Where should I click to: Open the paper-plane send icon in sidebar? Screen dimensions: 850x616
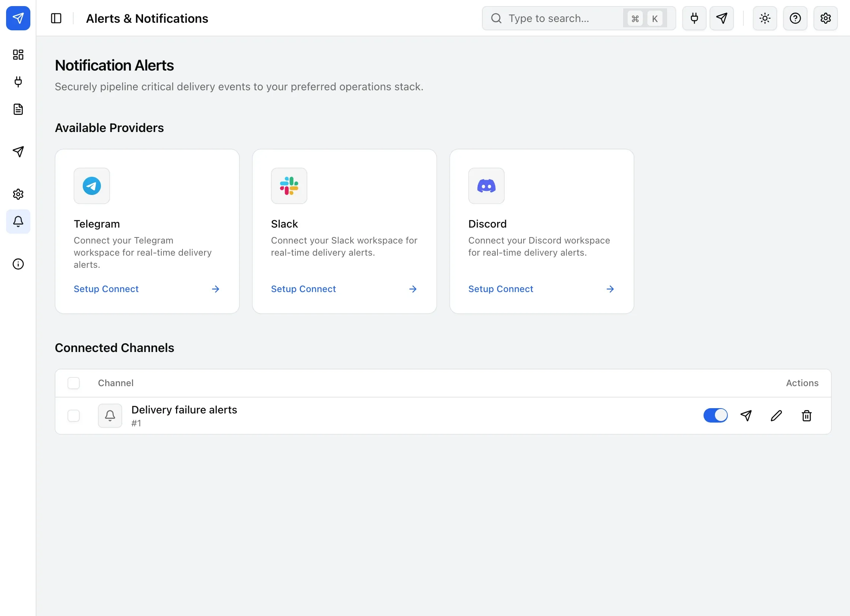tap(18, 152)
